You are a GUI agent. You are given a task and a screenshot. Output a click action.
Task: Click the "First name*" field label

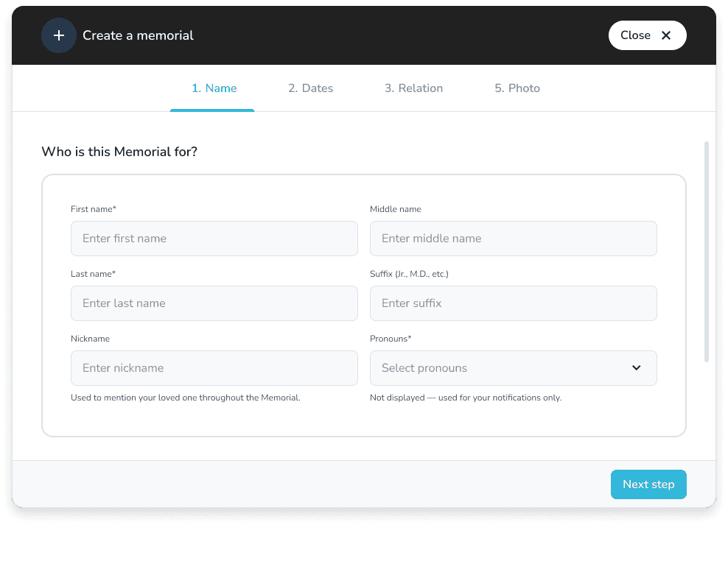coord(94,208)
